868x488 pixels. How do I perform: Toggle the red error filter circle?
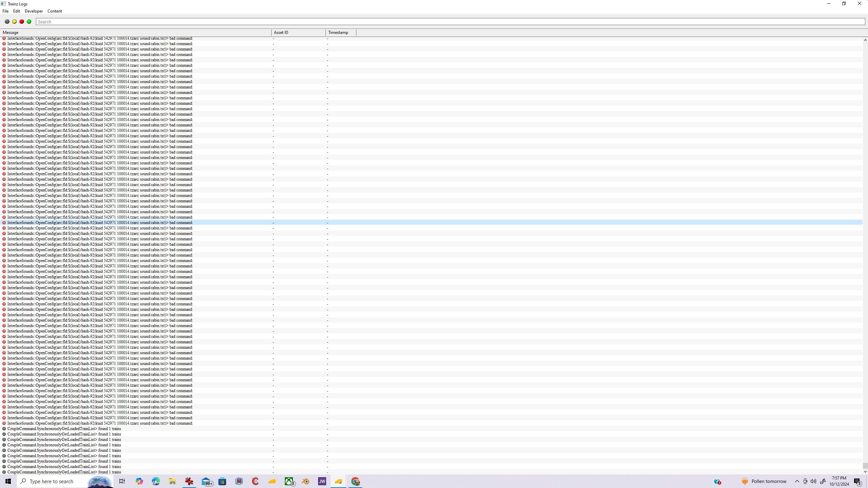(x=22, y=22)
